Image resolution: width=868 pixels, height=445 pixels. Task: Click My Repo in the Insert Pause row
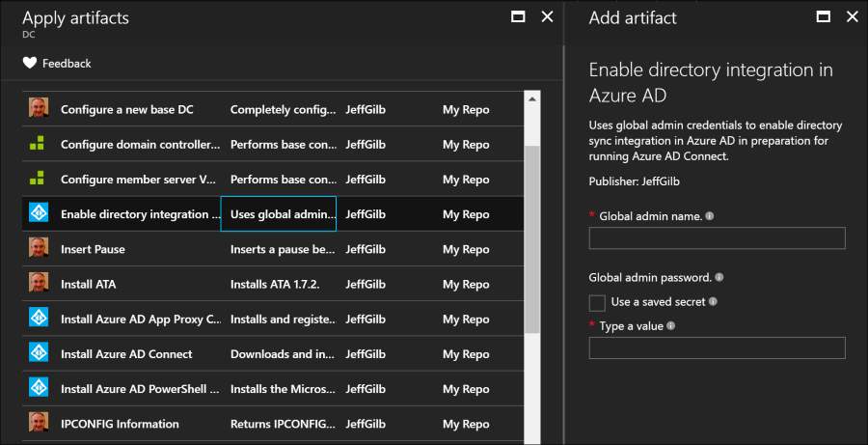466,249
